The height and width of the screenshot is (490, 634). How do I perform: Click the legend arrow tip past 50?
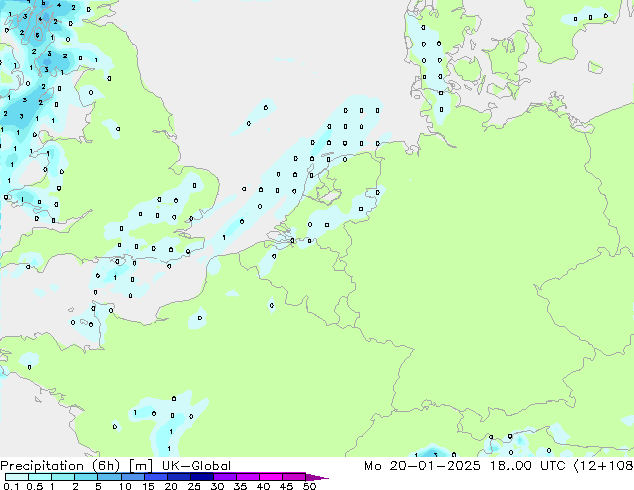317,477
